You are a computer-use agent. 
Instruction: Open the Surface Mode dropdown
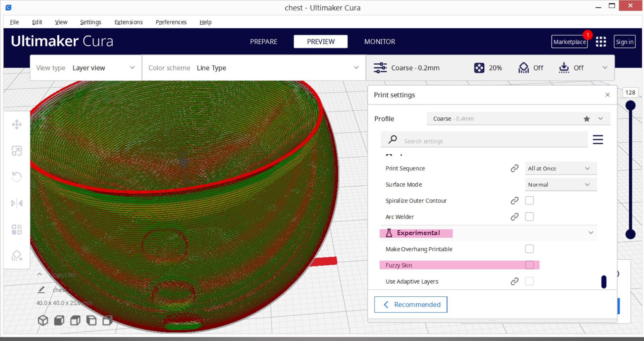pyautogui.click(x=561, y=185)
